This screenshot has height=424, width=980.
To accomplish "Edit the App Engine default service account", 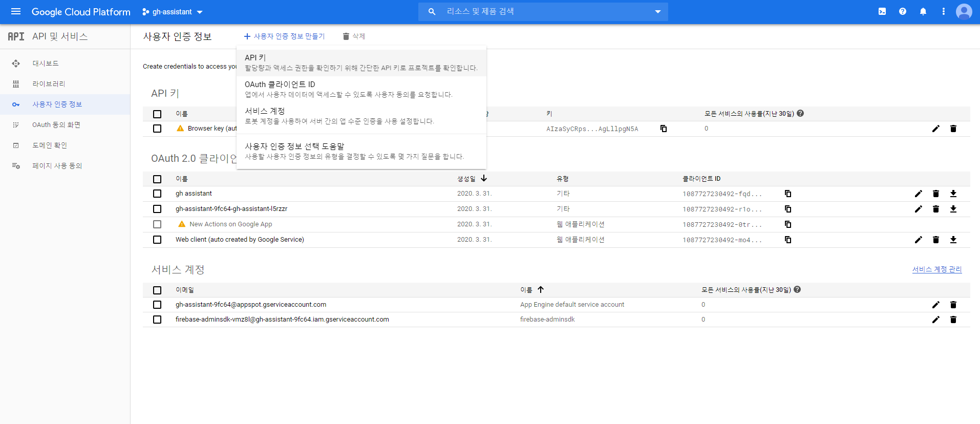I will tap(936, 305).
